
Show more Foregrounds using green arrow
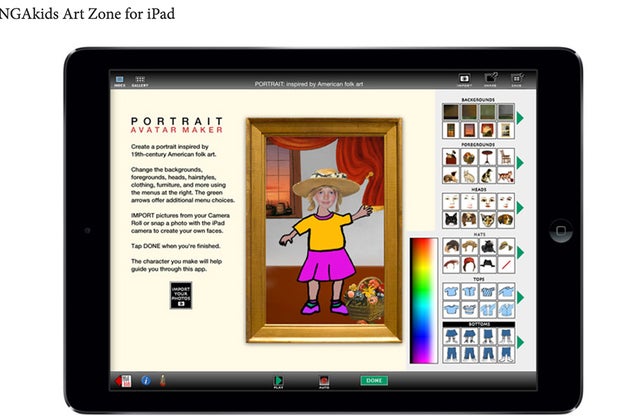[x=520, y=166]
